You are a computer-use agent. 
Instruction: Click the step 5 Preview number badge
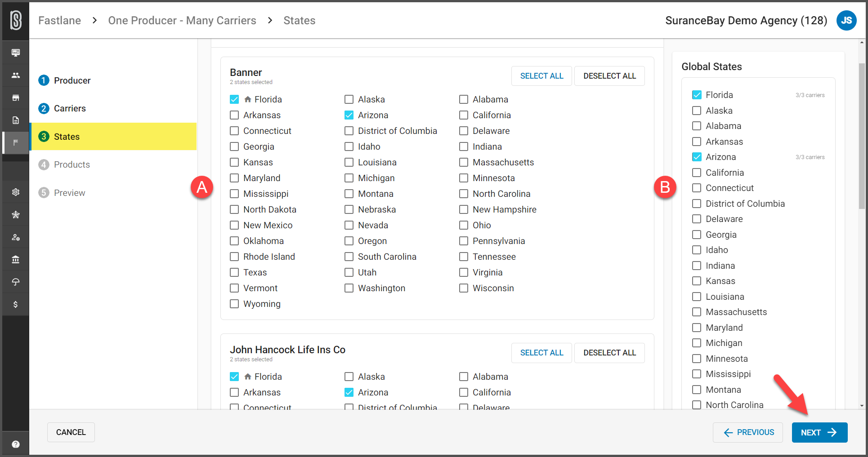pos(44,193)
